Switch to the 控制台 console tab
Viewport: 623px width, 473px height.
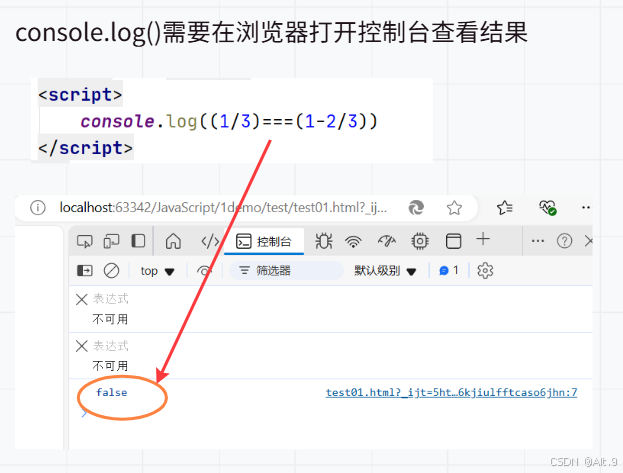coord(264,241)
